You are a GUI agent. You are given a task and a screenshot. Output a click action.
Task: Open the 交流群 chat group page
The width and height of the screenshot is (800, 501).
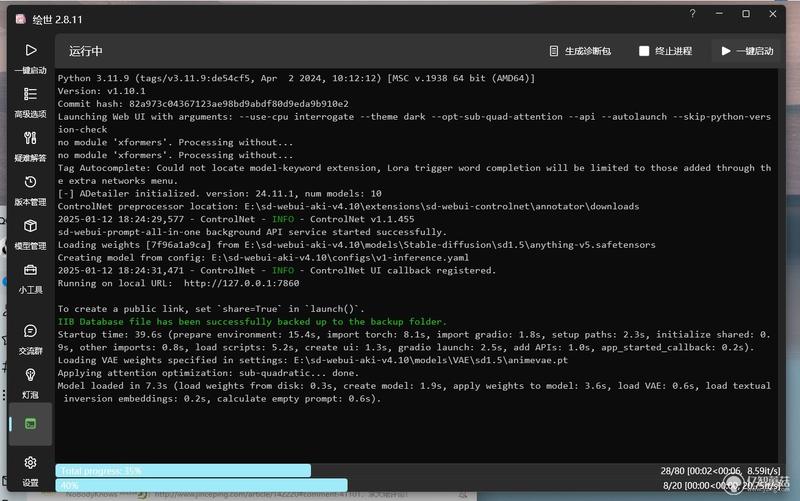point(30,340)
